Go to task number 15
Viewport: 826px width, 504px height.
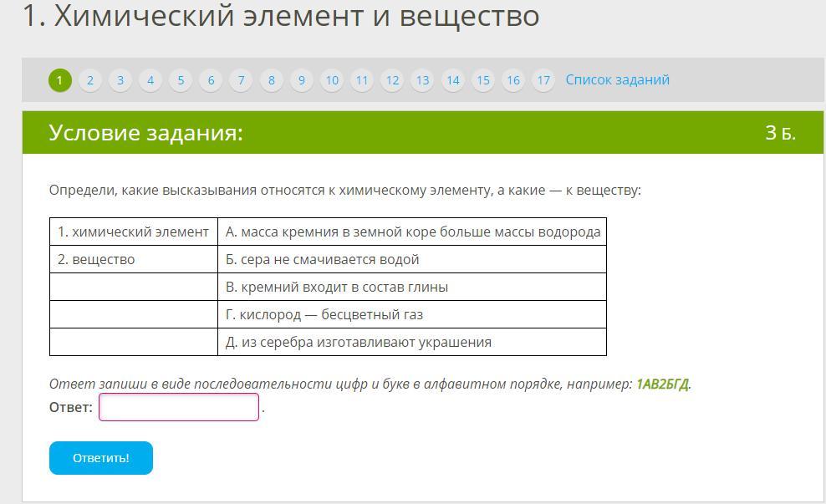483,80
